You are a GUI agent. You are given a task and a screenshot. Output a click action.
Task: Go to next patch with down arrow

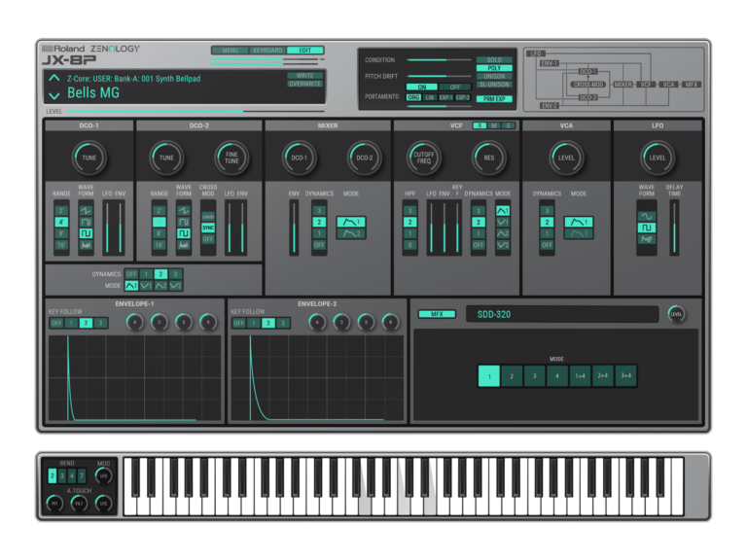point(54,95)
